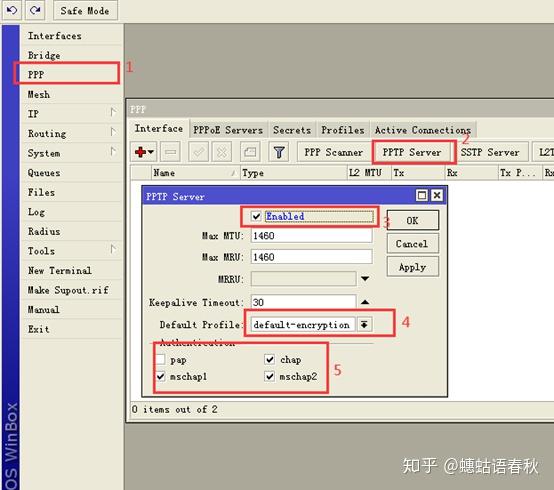
Task: Sort by the Tx column header
Action: click(x=418, y=173)
